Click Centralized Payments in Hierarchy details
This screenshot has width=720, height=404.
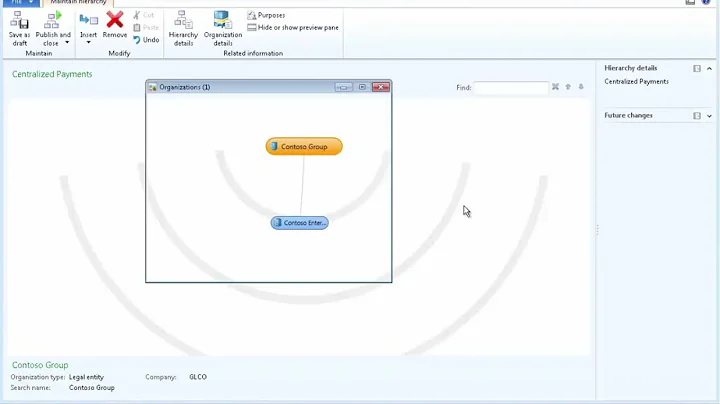pos(636,81)
